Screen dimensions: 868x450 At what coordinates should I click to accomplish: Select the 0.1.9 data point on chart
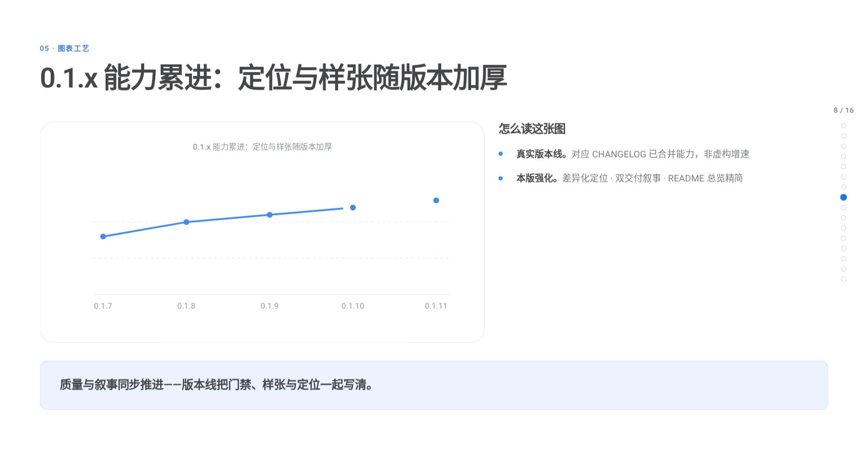(x=270, y=215)
